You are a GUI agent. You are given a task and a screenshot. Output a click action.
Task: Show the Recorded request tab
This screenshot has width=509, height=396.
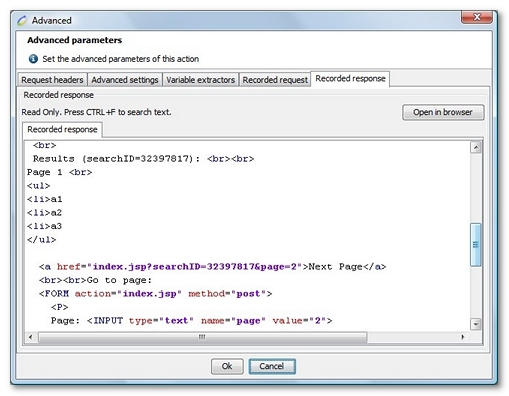[x=275, y=80]
